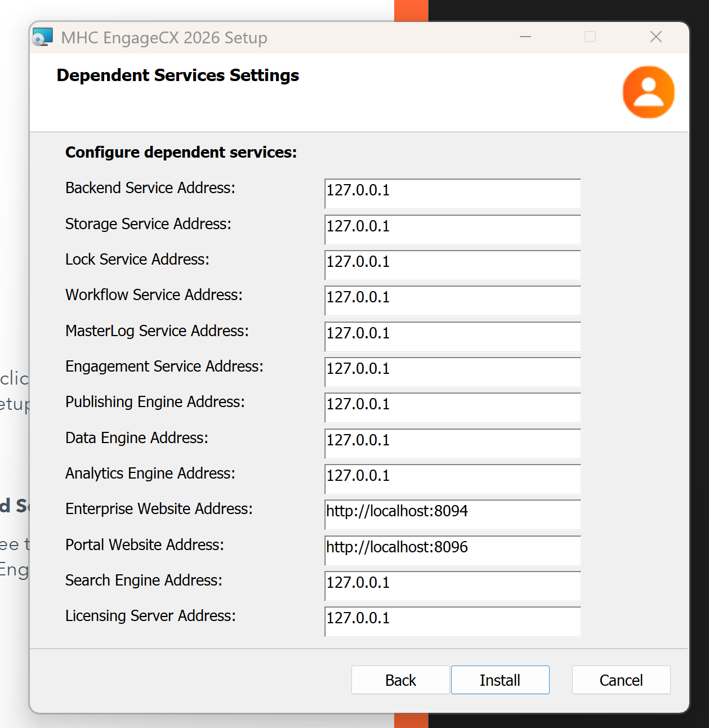Click the "Enterprise Website Address:" label

[x=159, y=509]
